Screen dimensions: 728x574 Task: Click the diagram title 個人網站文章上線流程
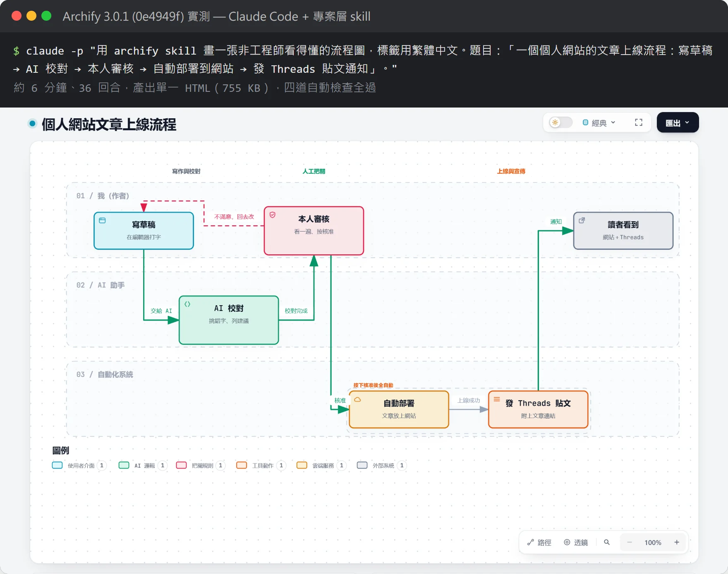[109, 124]
